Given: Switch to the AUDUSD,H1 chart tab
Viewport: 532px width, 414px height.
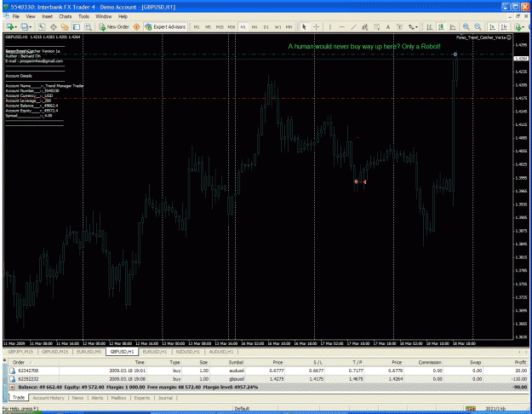Looking at the screenshot, I should tap(221, 352).
